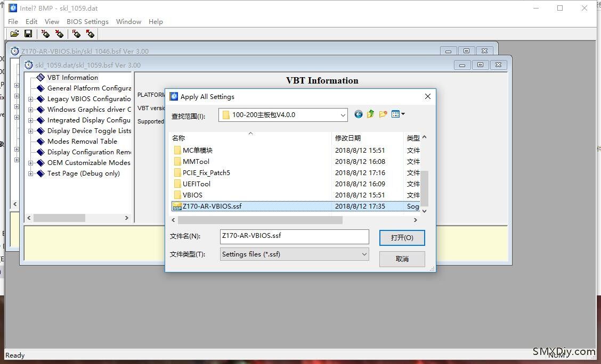Click the 文件名 filename input field
Viewport: 601px width, 364px height.
click(x=294, y=236)
